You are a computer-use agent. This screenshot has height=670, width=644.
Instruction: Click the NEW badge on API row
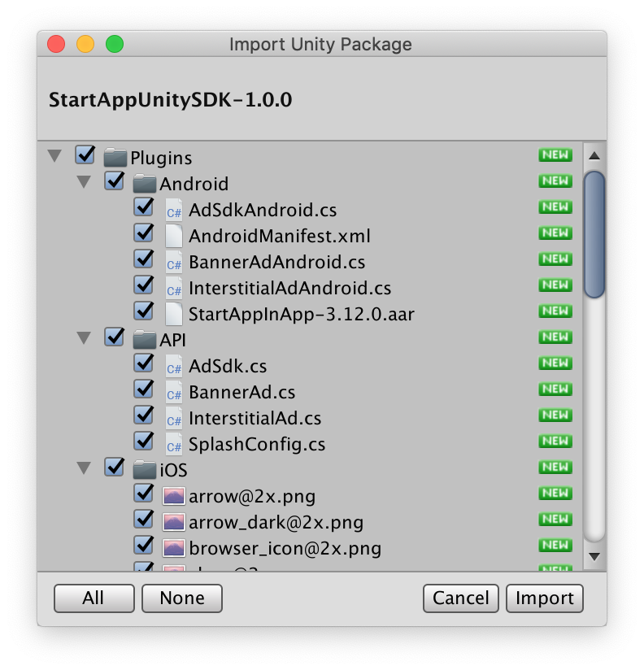pyautogui.click(x=555, y=337)
